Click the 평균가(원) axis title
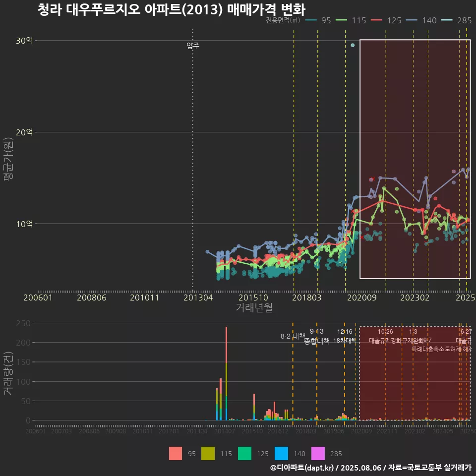The height and width of the screenshot is (476, 476). pos(8,159)
